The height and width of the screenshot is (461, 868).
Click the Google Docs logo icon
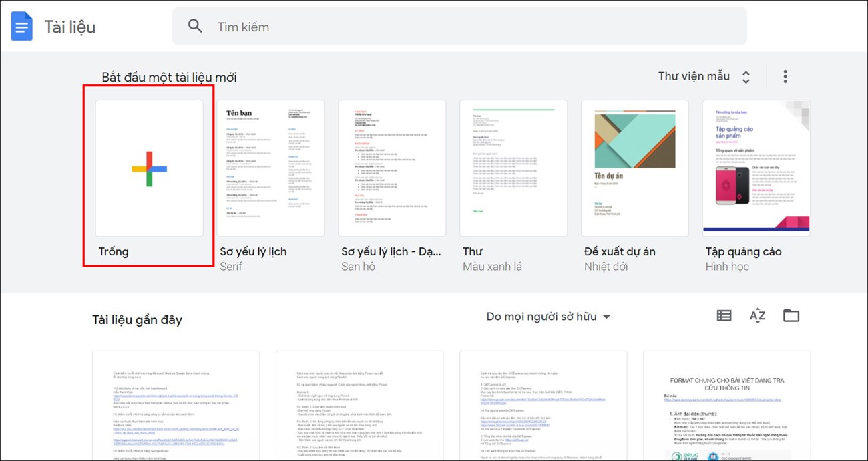click(x=21, y=27)
